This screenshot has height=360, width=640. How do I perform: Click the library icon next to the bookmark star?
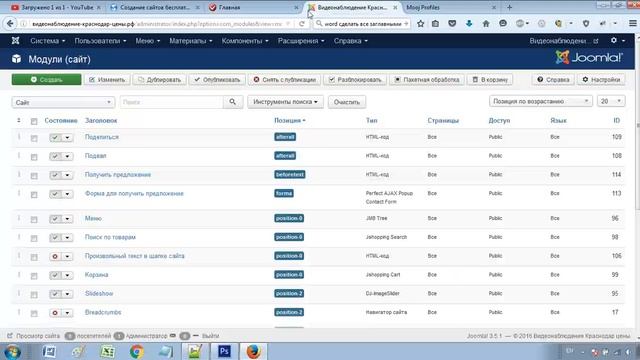point(436,24)
